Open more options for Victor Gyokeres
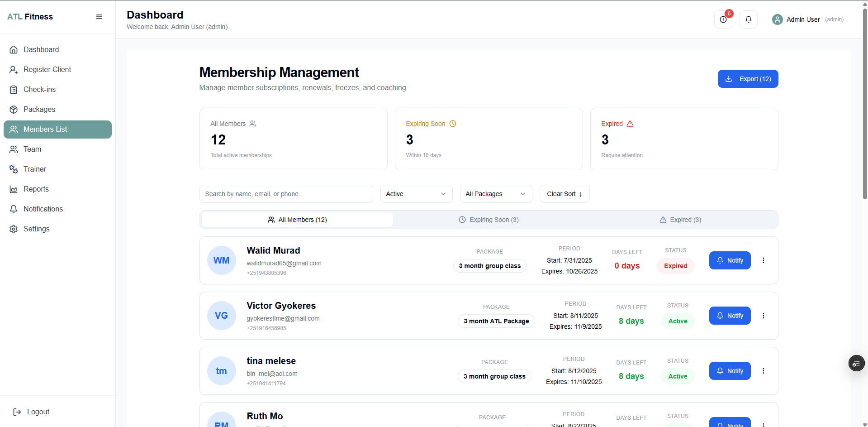 (x=764, y=316)
